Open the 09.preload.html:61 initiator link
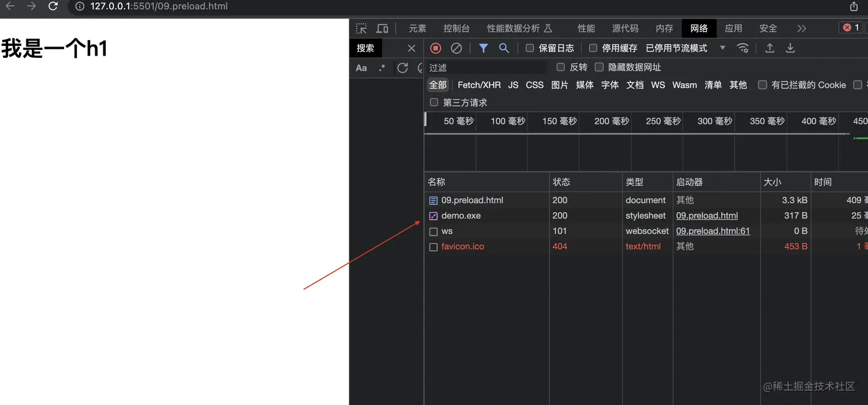868x405 pixels. (713, 231)
